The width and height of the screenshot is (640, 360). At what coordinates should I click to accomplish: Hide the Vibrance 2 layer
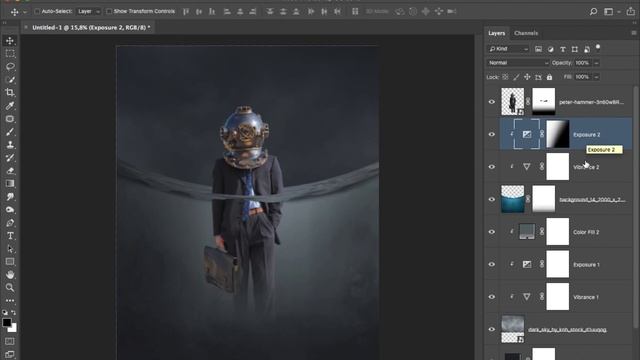click(x=492, y=167)
